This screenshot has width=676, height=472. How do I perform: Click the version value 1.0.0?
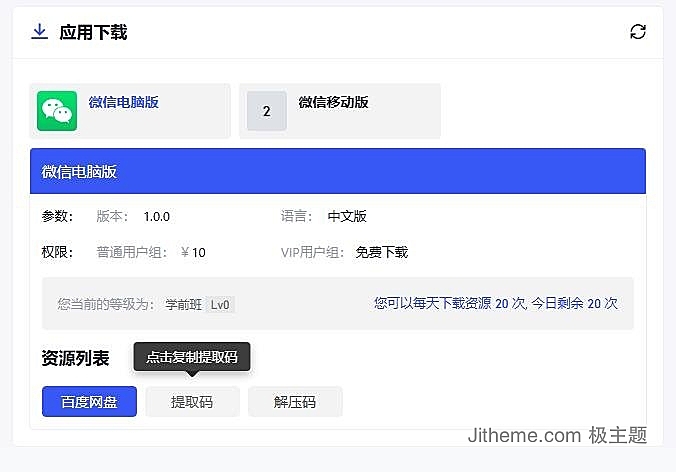[156, 217]
